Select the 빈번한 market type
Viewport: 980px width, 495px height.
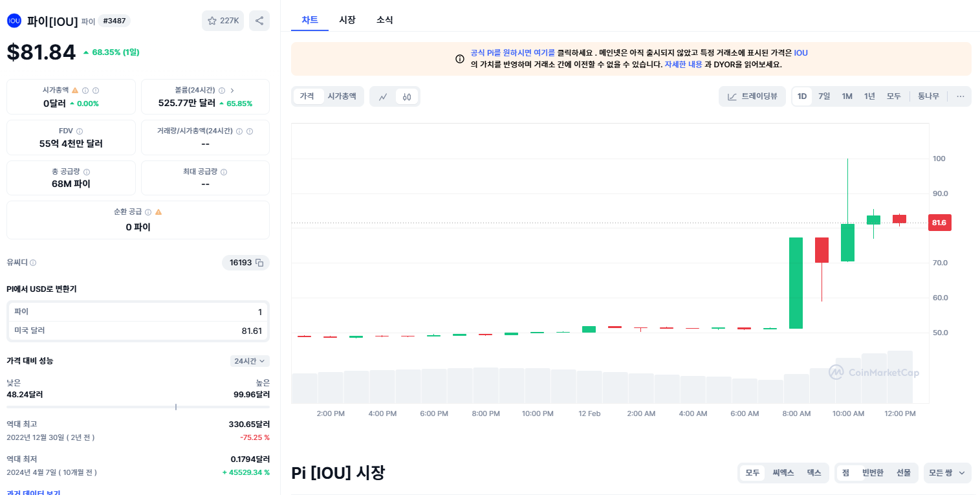point(873,473)
